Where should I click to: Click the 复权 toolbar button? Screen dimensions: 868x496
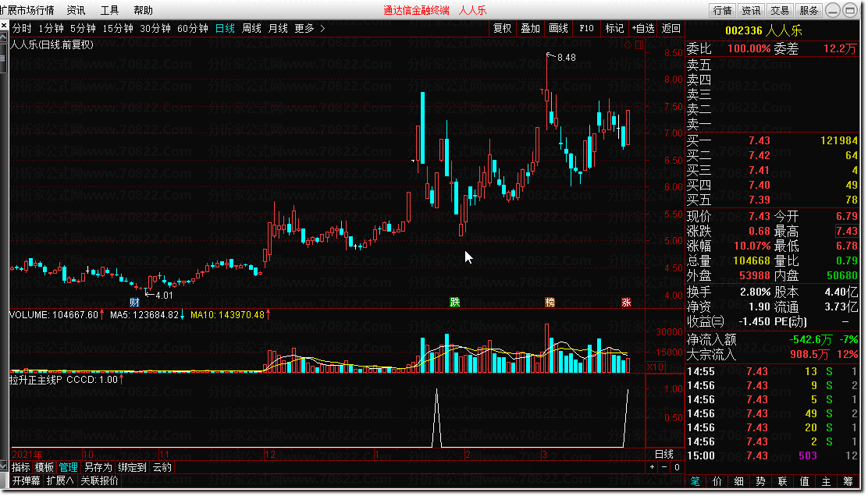503,28
